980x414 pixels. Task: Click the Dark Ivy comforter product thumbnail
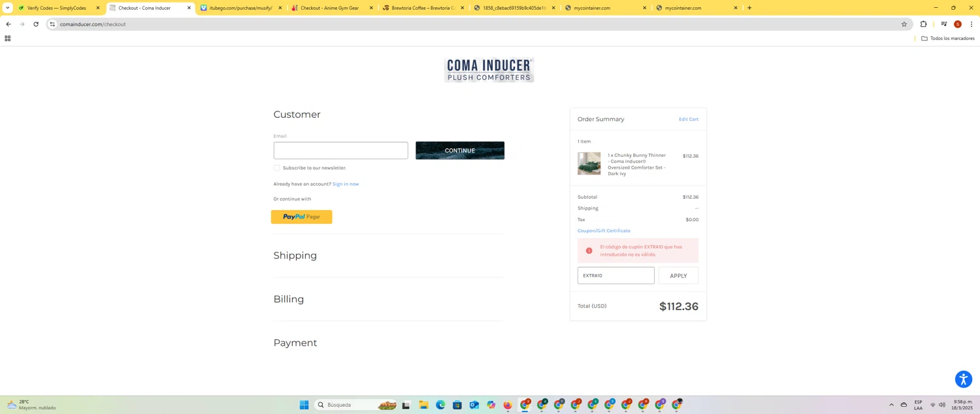pyautogui.click(x=589, y=164)
